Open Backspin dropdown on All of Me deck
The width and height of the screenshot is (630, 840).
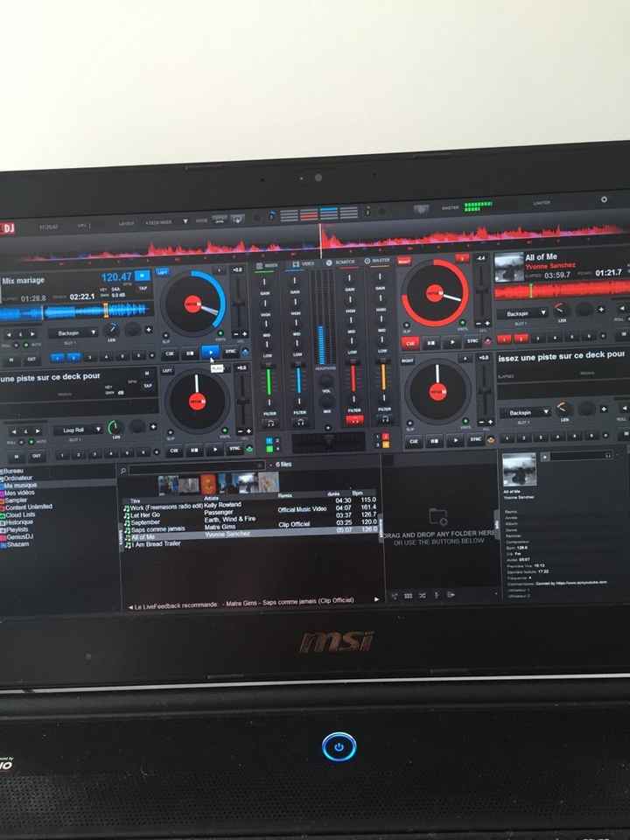point(521,313)
